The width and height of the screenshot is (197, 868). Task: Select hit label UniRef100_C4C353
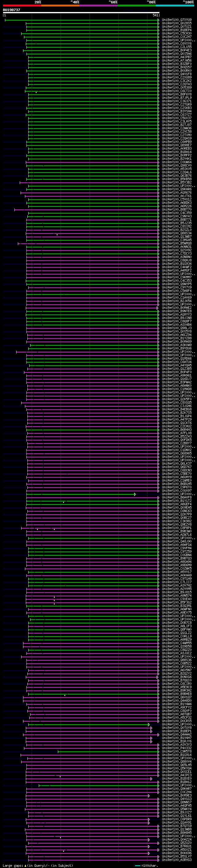point(177,281)
